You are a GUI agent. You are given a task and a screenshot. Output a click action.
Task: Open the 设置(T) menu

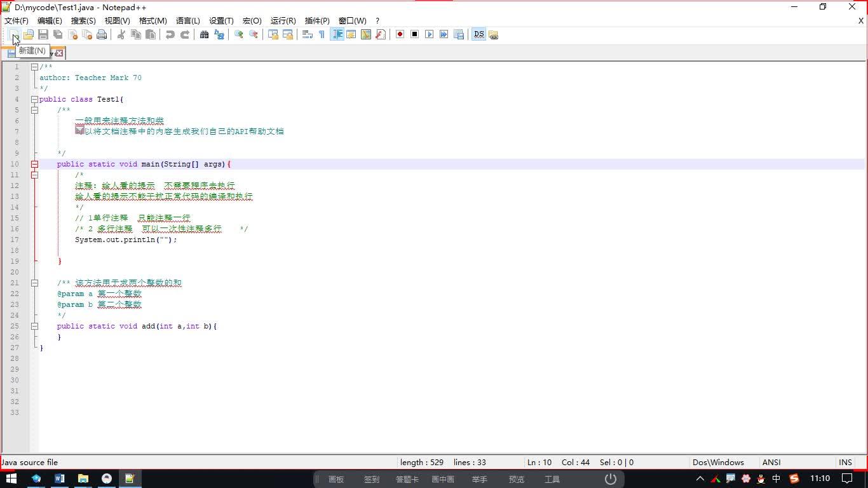point(221,21)
